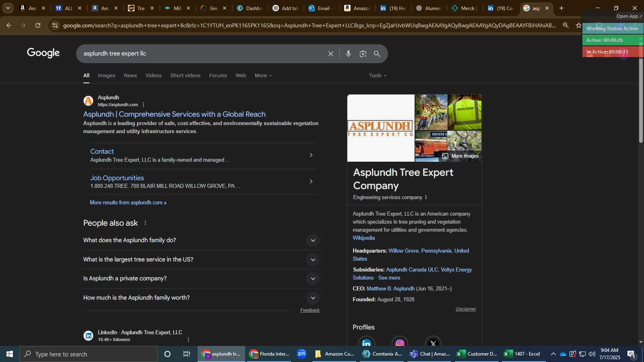Switch to the Images search tab

tap(107, 76)
